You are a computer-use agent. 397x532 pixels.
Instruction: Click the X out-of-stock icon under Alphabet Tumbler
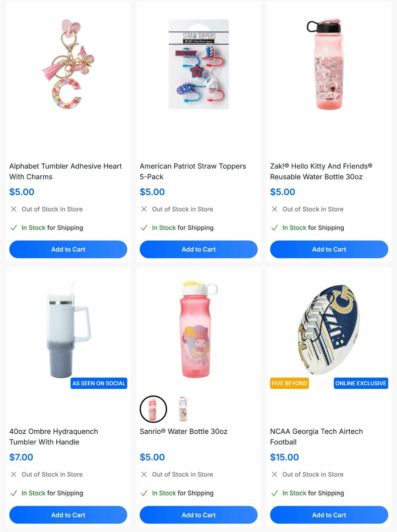(x=14, y=209)
